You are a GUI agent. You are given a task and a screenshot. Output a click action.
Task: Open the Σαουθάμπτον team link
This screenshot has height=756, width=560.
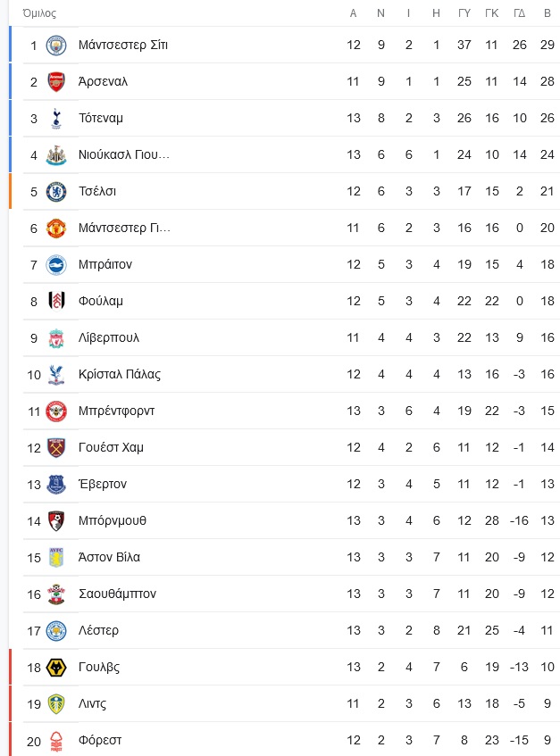[117, 594]
